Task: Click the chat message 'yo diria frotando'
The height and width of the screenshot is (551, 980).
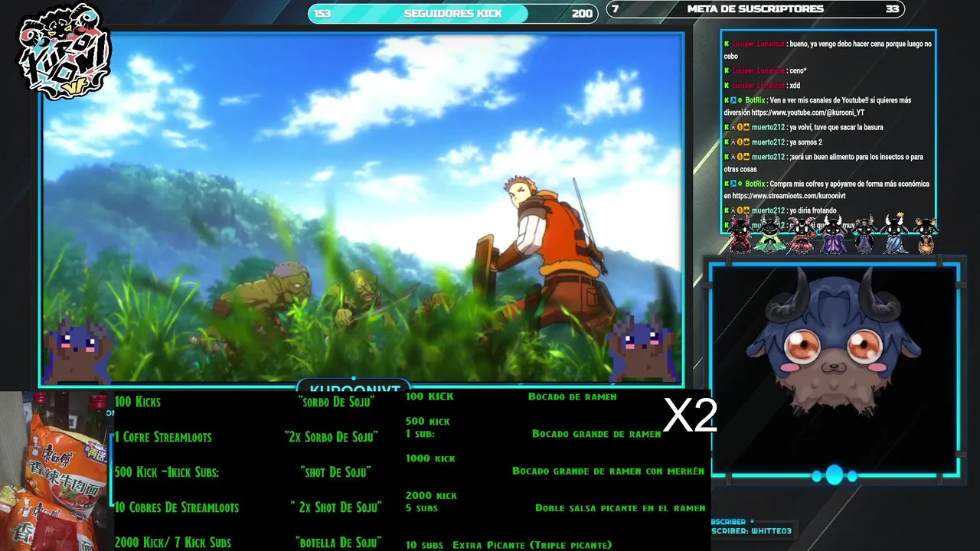Action: pos(813,211)
